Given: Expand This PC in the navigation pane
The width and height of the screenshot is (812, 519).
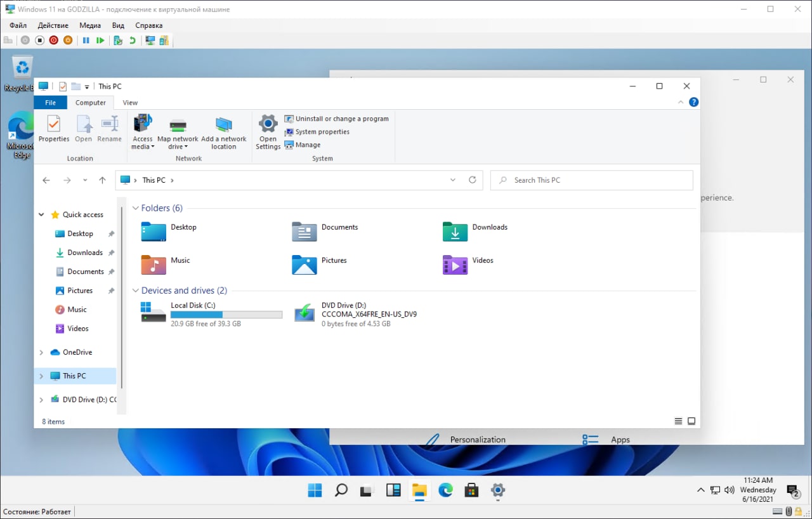Looking at the screenshot, I should tap(42, 376).
